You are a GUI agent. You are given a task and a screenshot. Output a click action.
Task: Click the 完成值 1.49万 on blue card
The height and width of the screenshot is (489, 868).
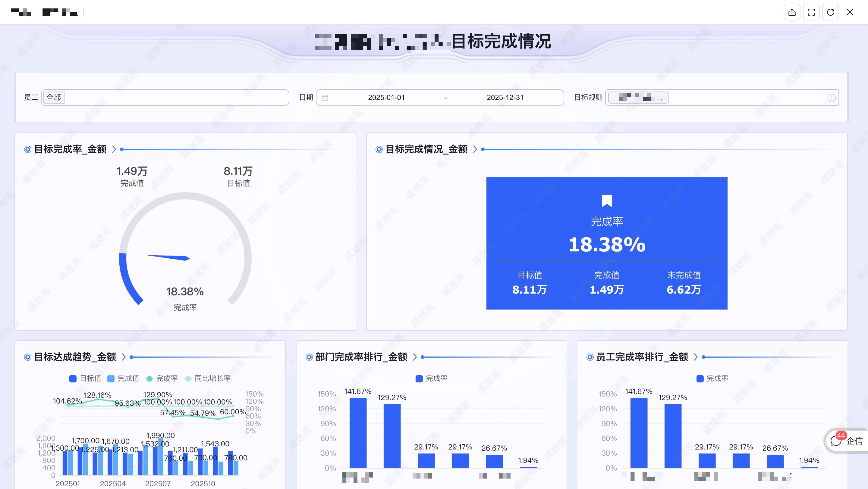click(606, 290)
